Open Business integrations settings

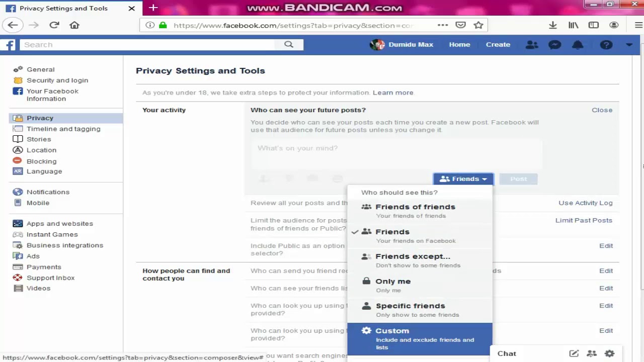(64, 245)
